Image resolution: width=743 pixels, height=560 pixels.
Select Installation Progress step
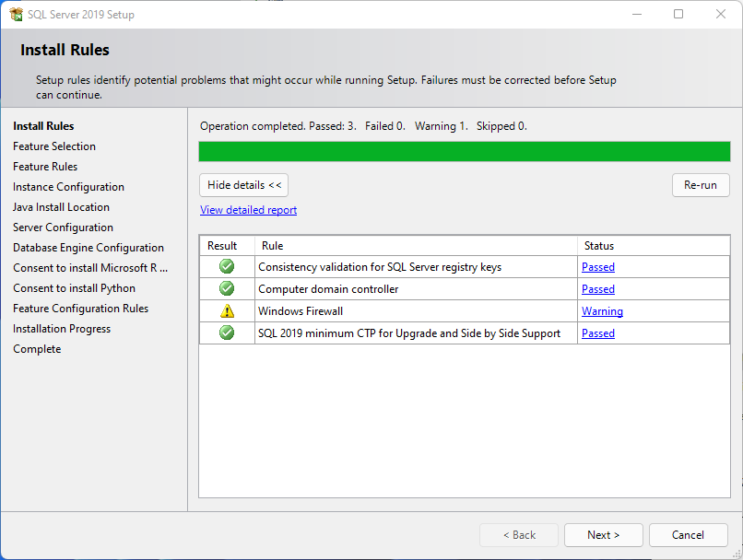(62, 329)
